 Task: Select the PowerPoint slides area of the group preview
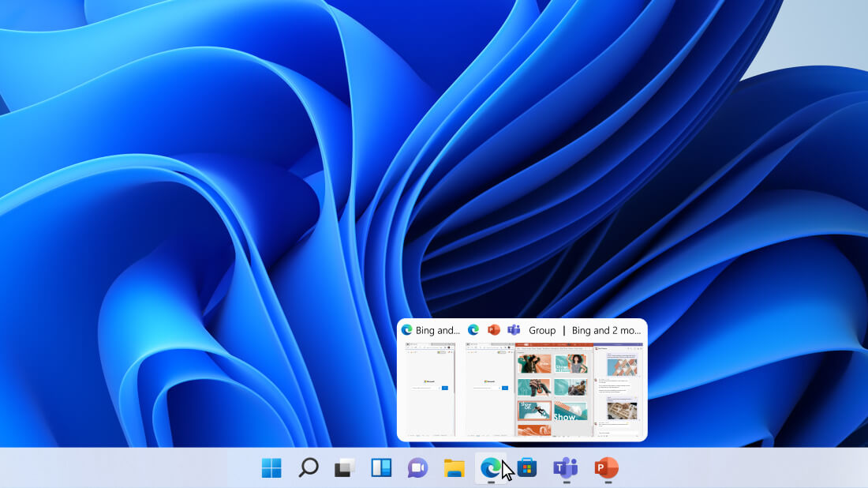click(553, 389)
